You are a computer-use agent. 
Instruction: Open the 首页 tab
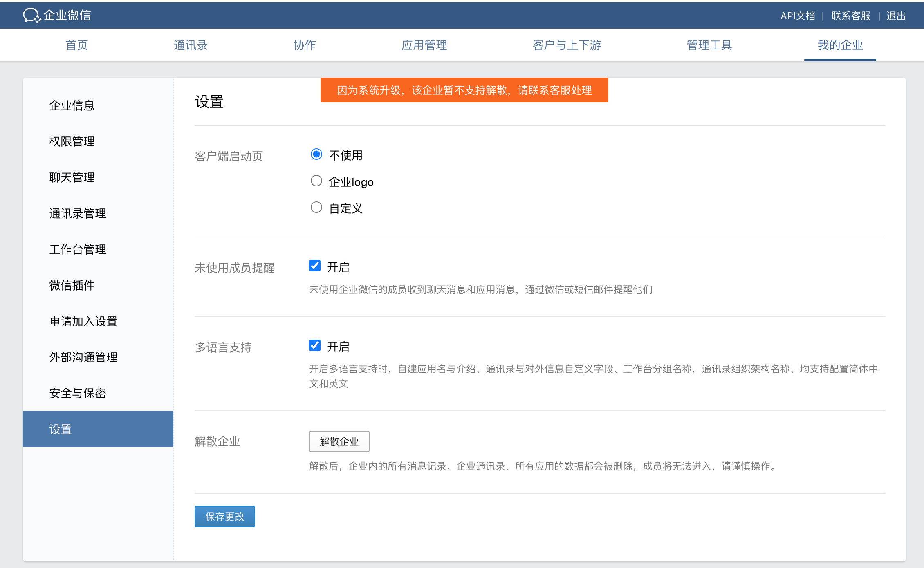pos(77,45)
